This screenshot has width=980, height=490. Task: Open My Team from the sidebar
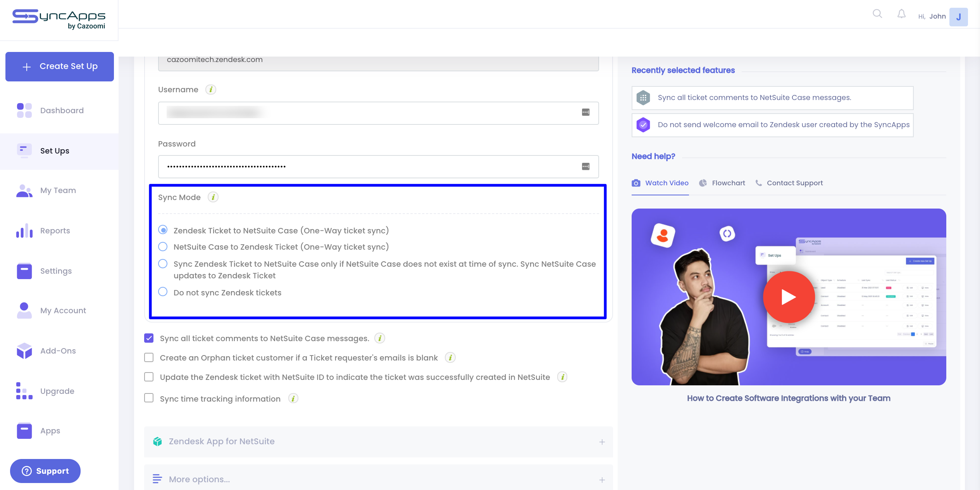click(59, 190)
